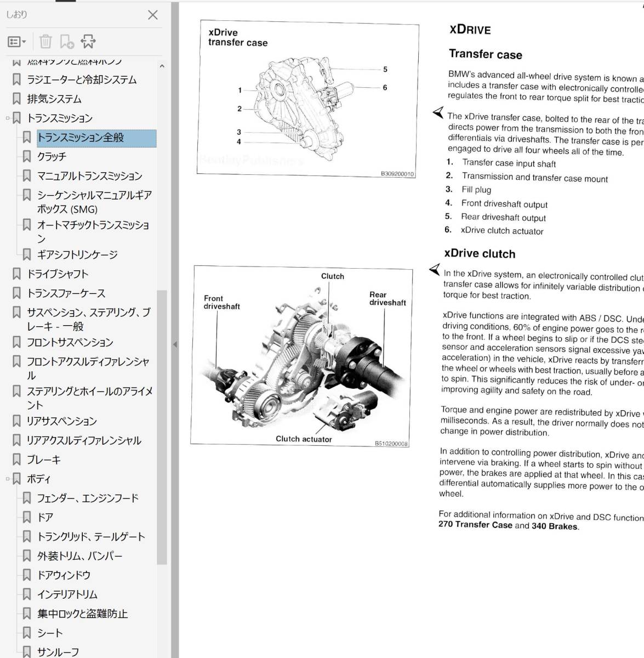Open the マニュアルトランスミッション bookmark
This screenshot has width=644, height=658.
point(89,176)
